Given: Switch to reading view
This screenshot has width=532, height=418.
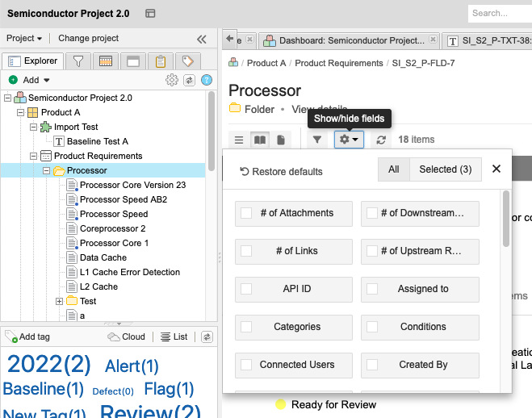Looking at the screenshot, I should [x=260, y=140].
